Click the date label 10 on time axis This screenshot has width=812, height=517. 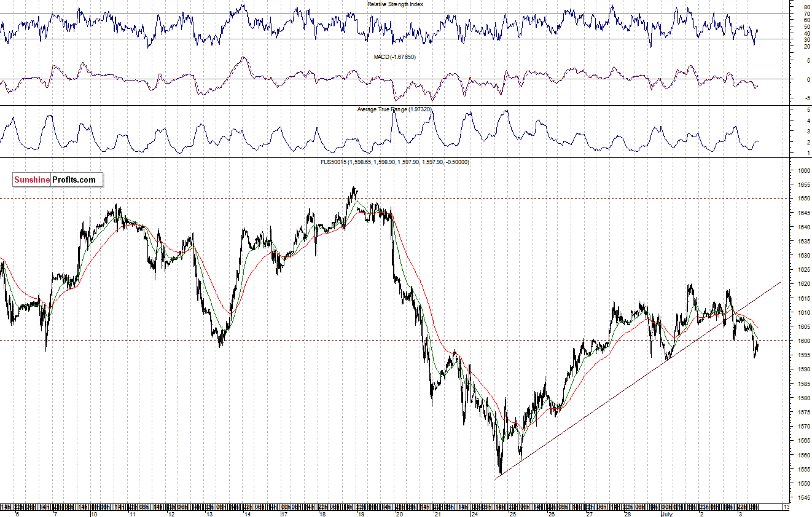pos(93,513)
